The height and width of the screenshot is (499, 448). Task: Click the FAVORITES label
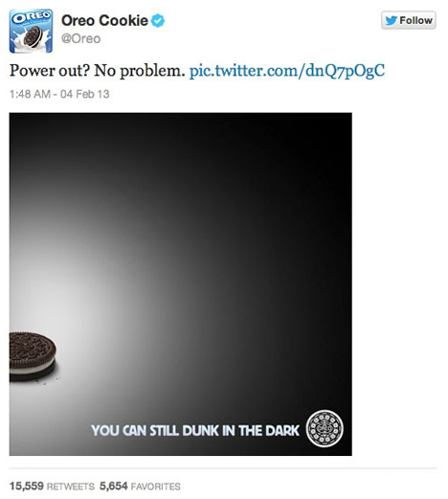point(156,487)
